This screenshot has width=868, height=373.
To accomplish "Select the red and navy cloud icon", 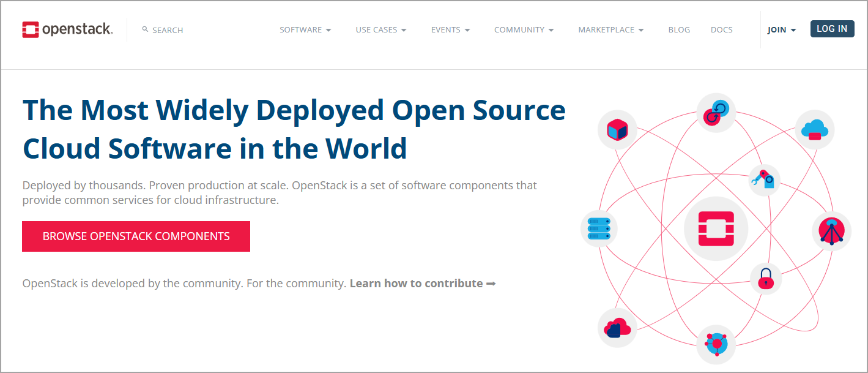I will coord(617,328).
